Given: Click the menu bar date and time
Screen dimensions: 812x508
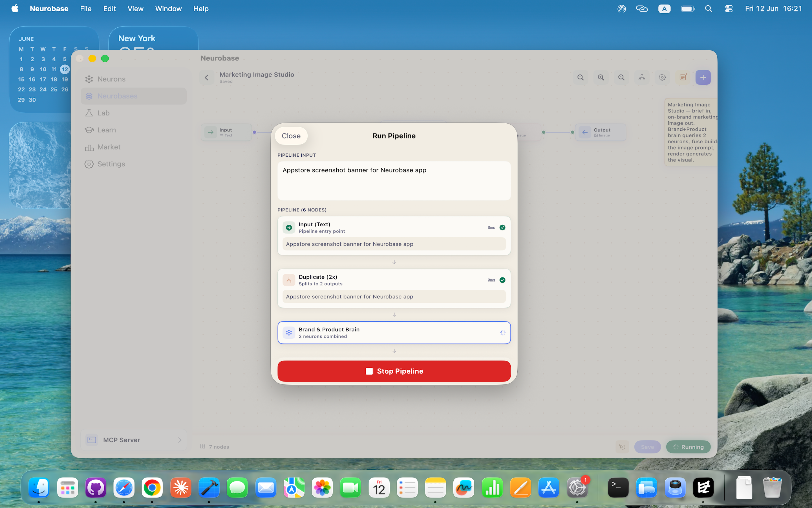Looking at the screenshot, I should [x=773, y=9].
